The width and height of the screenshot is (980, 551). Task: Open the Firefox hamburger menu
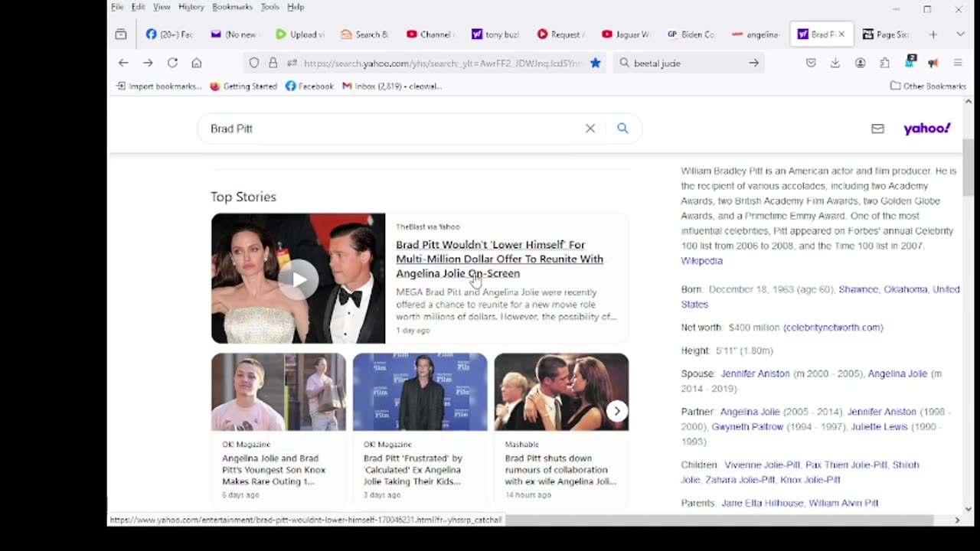point(957,63)
